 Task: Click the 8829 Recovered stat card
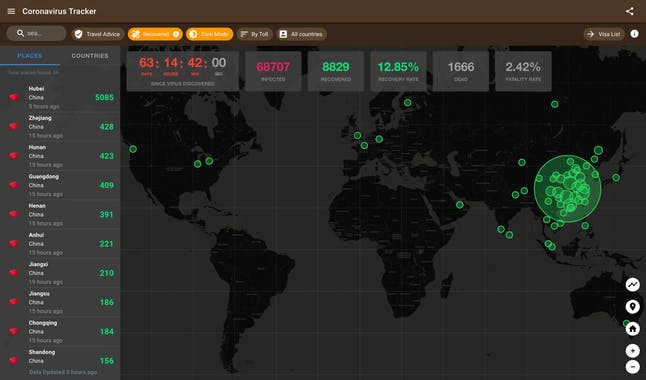point(336,71)
